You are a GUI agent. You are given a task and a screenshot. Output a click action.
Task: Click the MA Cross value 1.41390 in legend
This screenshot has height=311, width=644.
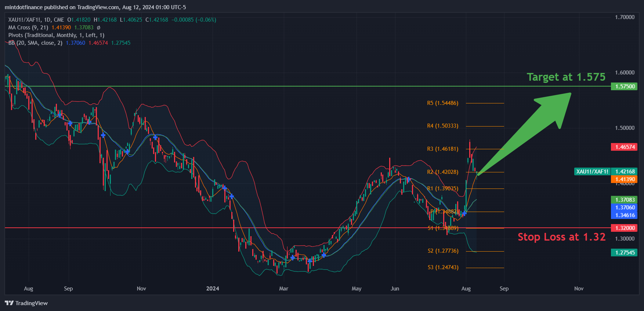(x=61, y=28)
